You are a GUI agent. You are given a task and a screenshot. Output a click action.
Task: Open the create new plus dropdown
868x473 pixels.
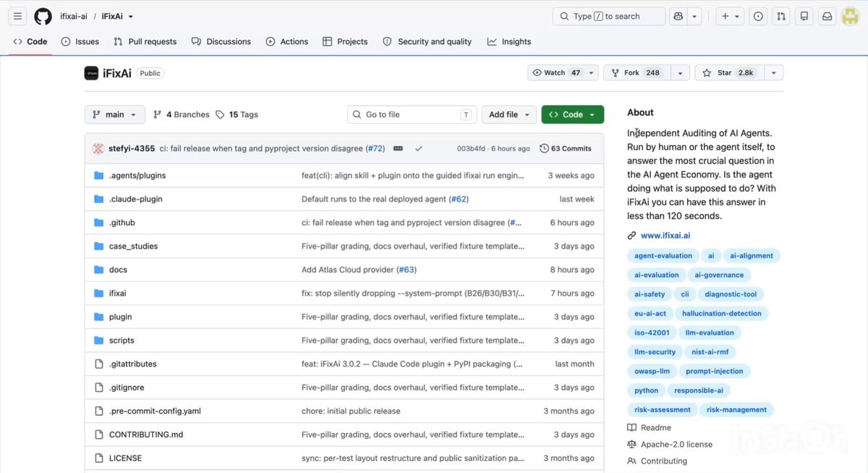730,17
